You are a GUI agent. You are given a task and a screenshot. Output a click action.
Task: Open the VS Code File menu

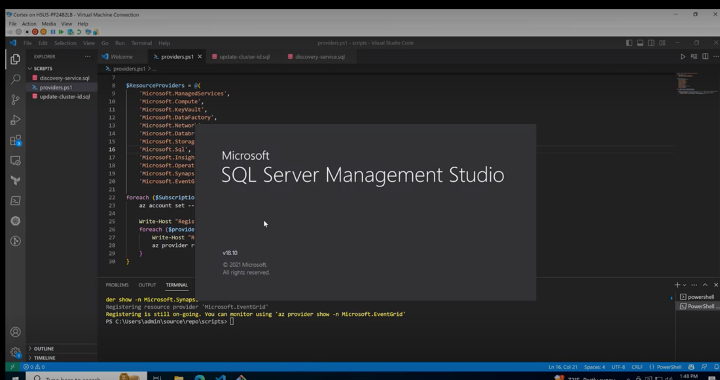(x=28, y=43)
